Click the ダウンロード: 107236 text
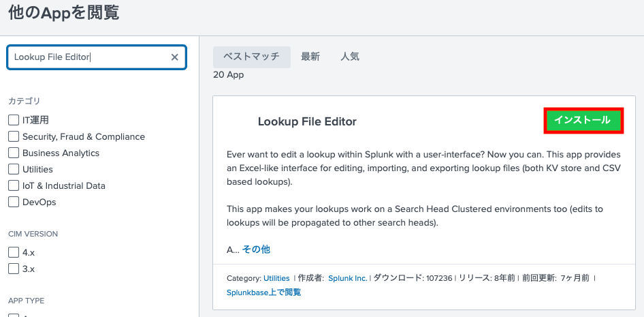644x317 pixels. (x=413, y=278)
